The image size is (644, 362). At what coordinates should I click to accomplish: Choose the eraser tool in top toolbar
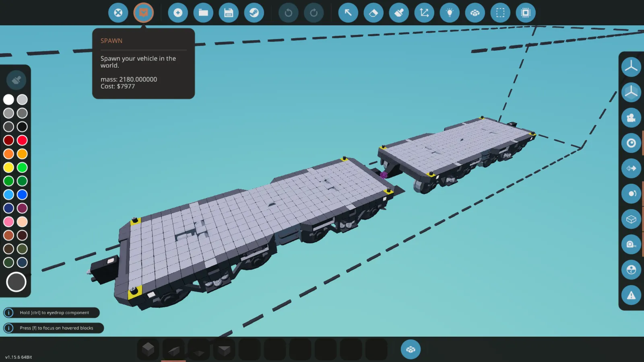tap(374, 13)
